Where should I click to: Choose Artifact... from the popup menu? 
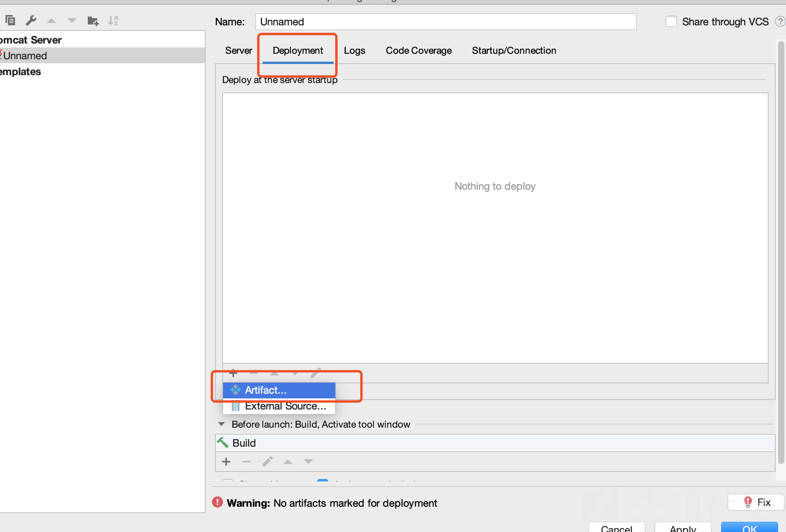point(279,390)
